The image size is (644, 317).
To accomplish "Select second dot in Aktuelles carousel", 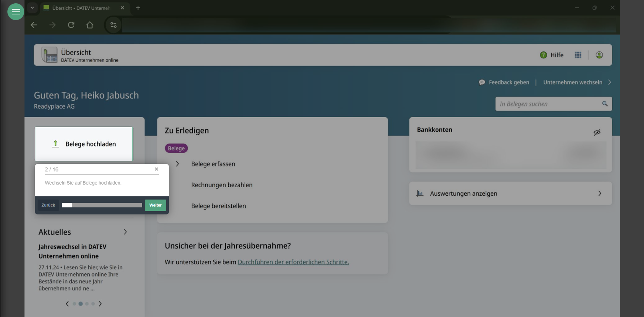I will click(81, 304).
